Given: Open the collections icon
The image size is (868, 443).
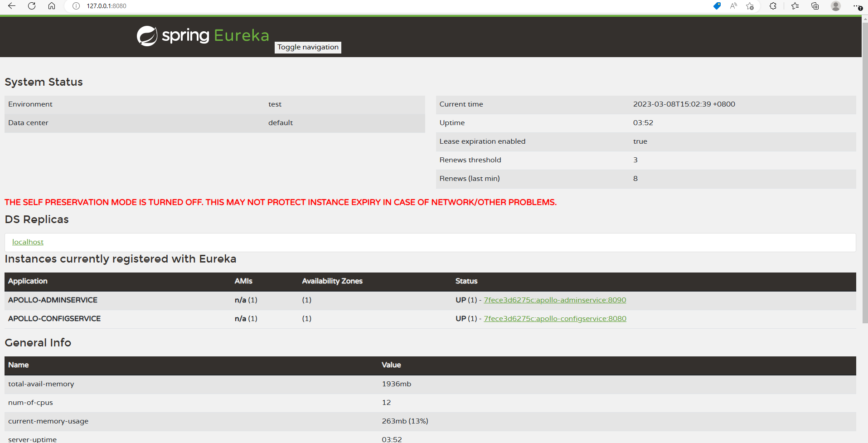Looking at the screenshot, I should pyautogui.click(x=815, y=6).
